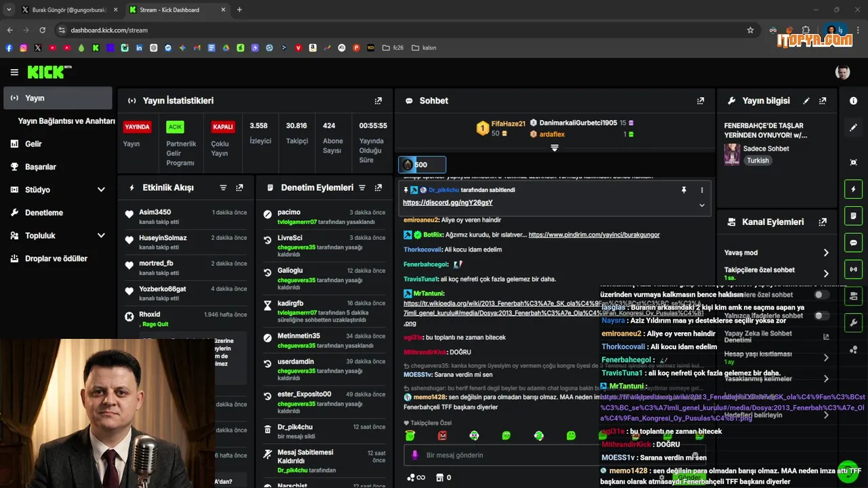
Task: Open Yasaklanmış kelimeler arrow
Action: click(826, 379)
